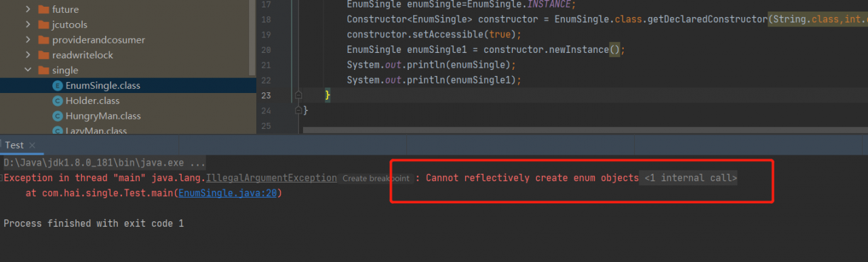Screen dimensions: 868x262
Task: Click the project tree vertical scrollbar
Action: pyautogui.click(x=252, y=37)
